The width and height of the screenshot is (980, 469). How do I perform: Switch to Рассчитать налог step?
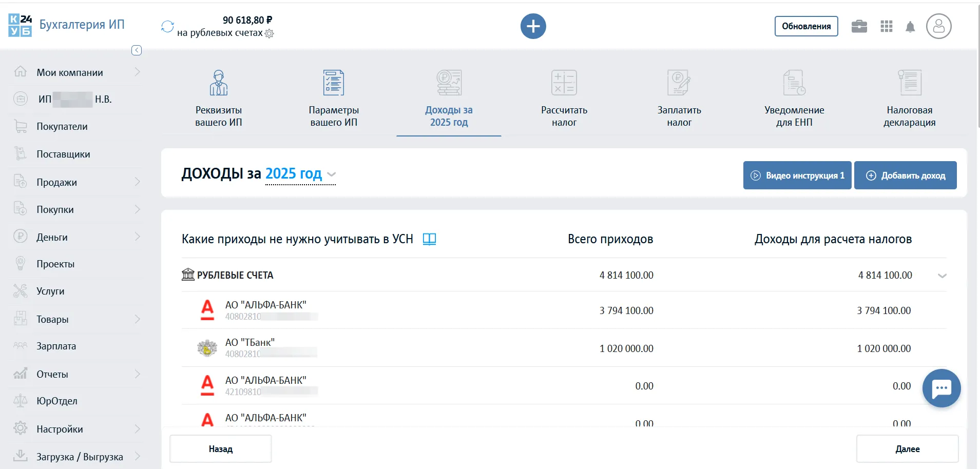(564, 99)
